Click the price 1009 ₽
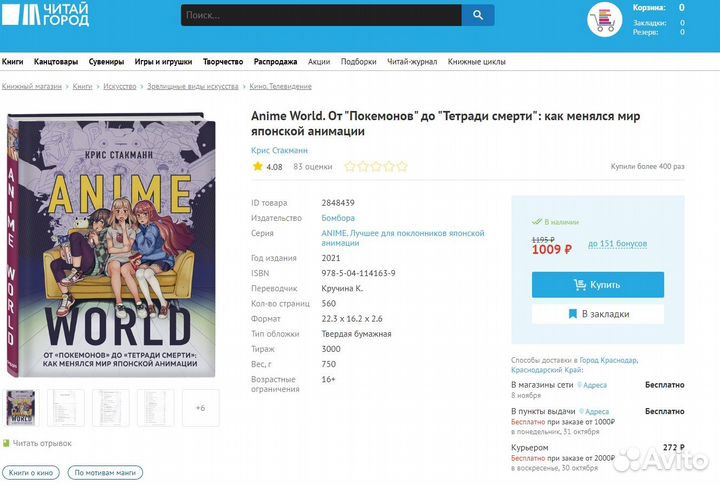720x485 pixels. click(x=551, y=249)
